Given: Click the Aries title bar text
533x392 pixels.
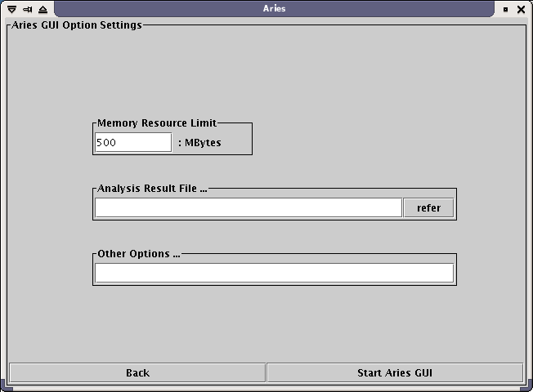Looking at the screenshot, I should 274,8.
